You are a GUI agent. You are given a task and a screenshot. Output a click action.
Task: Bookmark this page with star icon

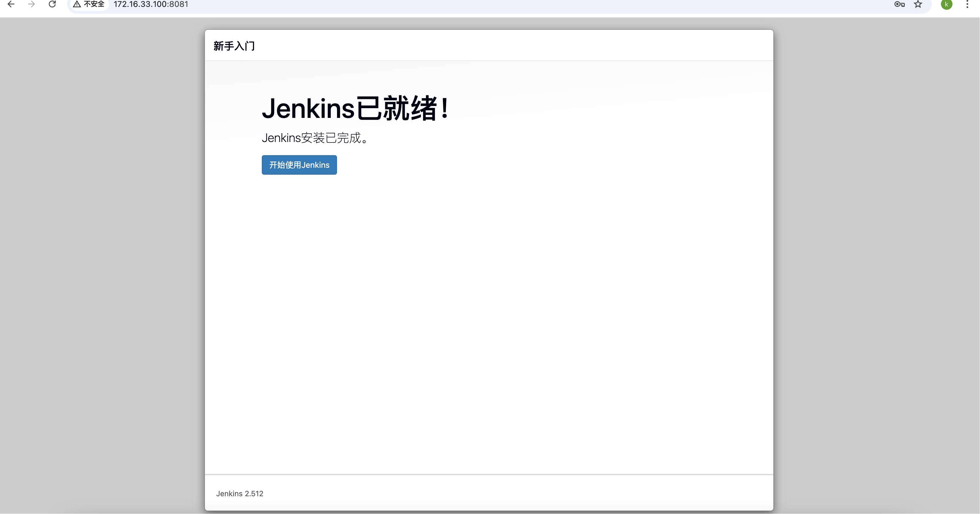pyautogui.click(x=918, y=4)
